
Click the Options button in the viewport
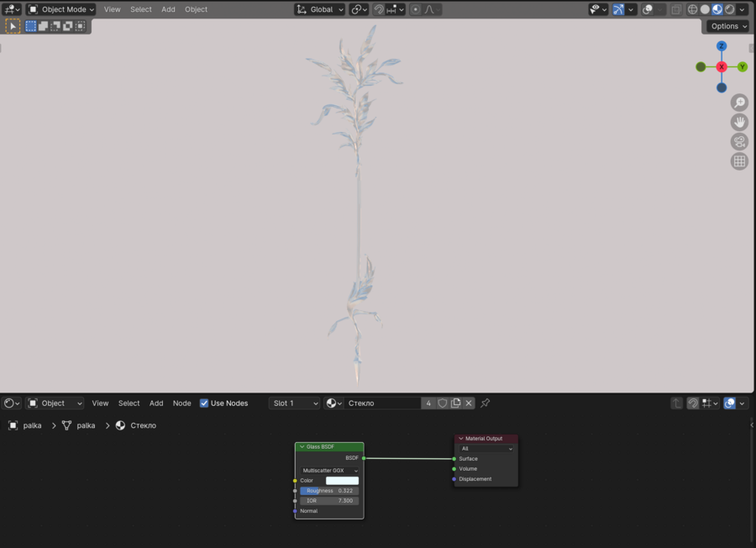click(727, 26)
